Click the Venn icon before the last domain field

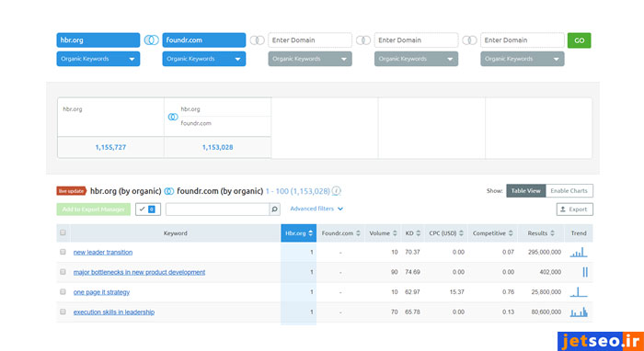tap(469, 40)
